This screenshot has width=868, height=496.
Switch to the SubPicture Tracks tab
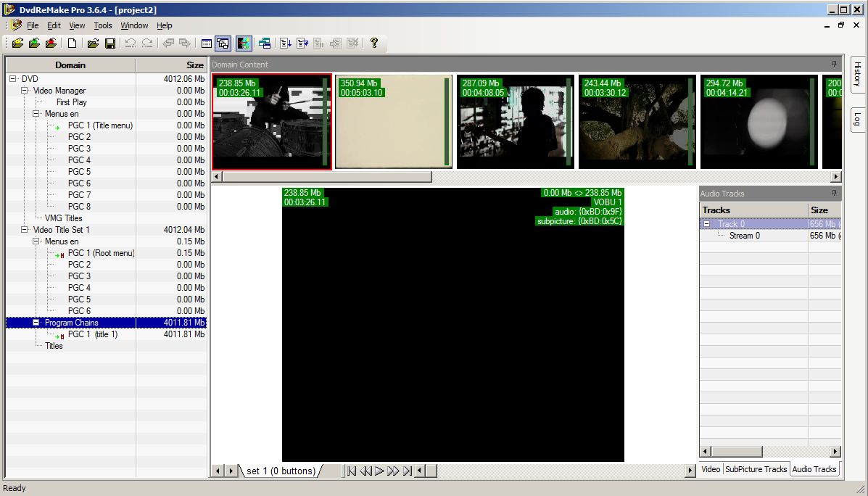pos(756,469)
